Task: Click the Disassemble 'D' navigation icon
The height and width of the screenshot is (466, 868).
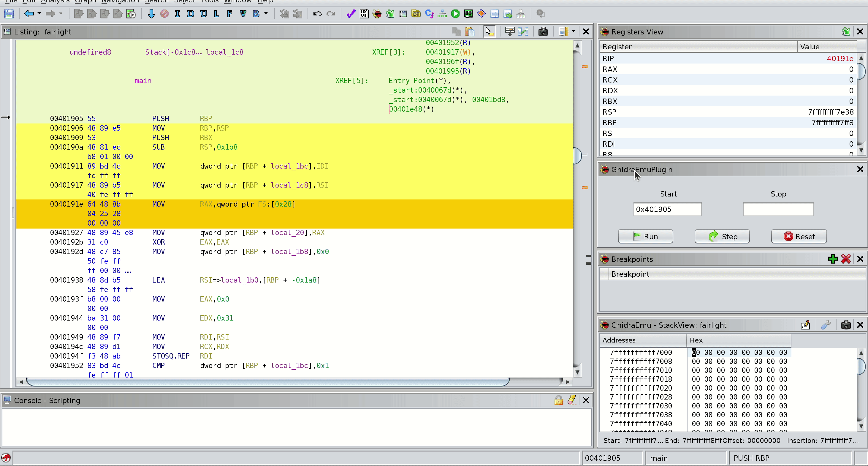Action: 190,14
